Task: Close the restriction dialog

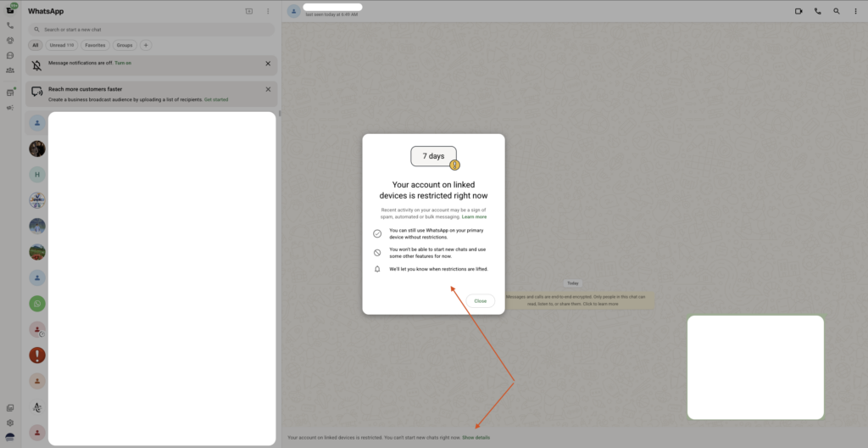Action: (x=480, y=301)
